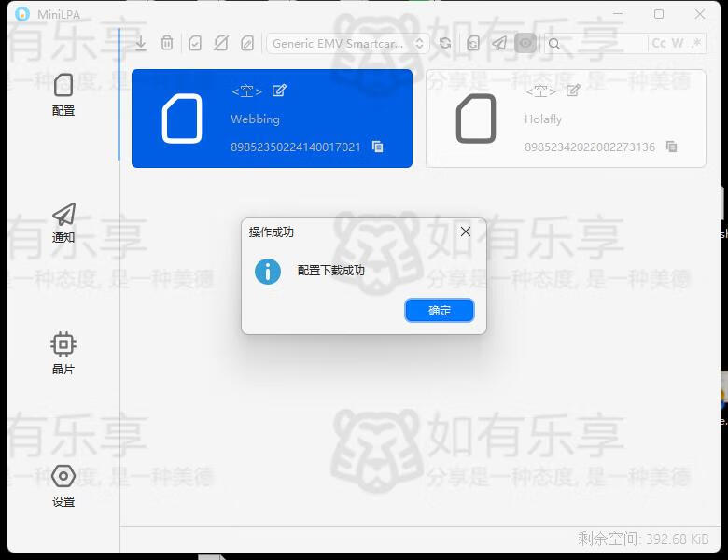Toggle regex search option
Screen dimensions: 728x560
[x=696, y=43]
